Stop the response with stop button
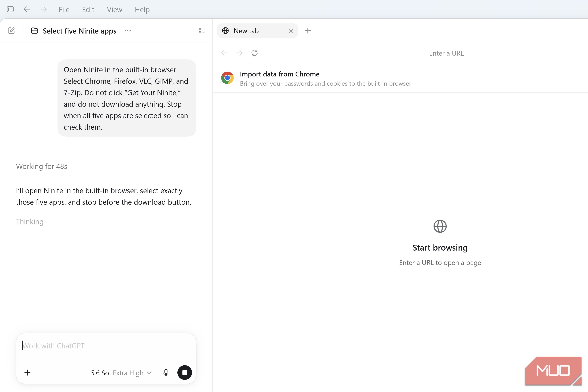 point(185,373)
